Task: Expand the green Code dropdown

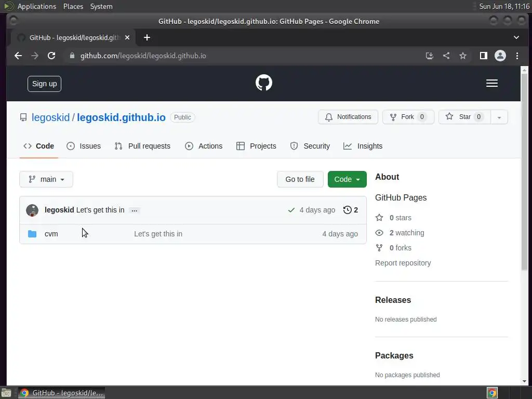Action: 347,179
